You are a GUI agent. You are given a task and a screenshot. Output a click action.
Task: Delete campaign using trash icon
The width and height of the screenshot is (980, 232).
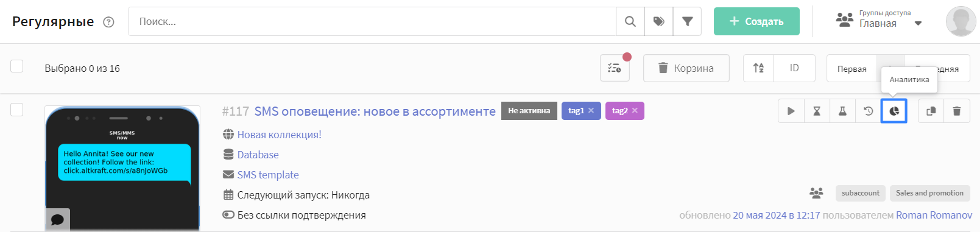pyautogui.click(x=957, y=111)
